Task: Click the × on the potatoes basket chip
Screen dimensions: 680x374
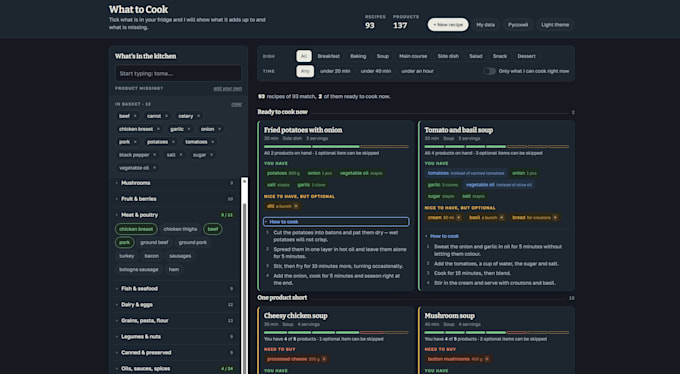Action: [x=173, y=142]
